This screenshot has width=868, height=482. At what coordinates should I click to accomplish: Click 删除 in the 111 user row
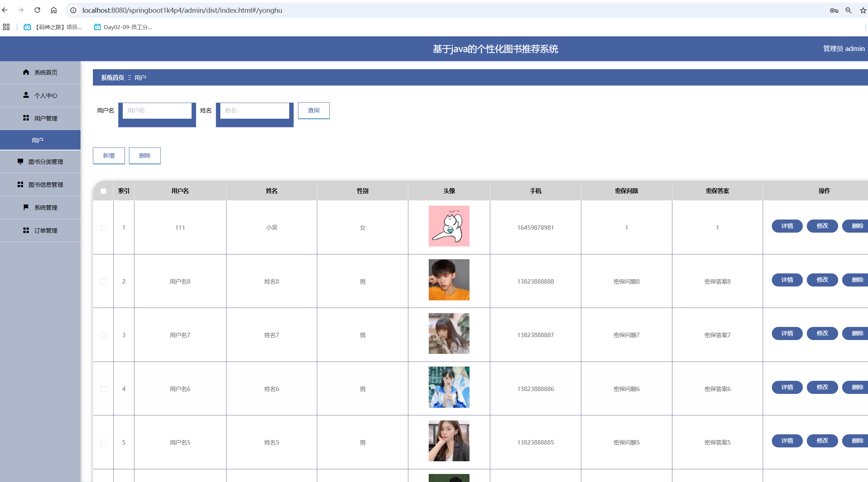click(855, 226)
